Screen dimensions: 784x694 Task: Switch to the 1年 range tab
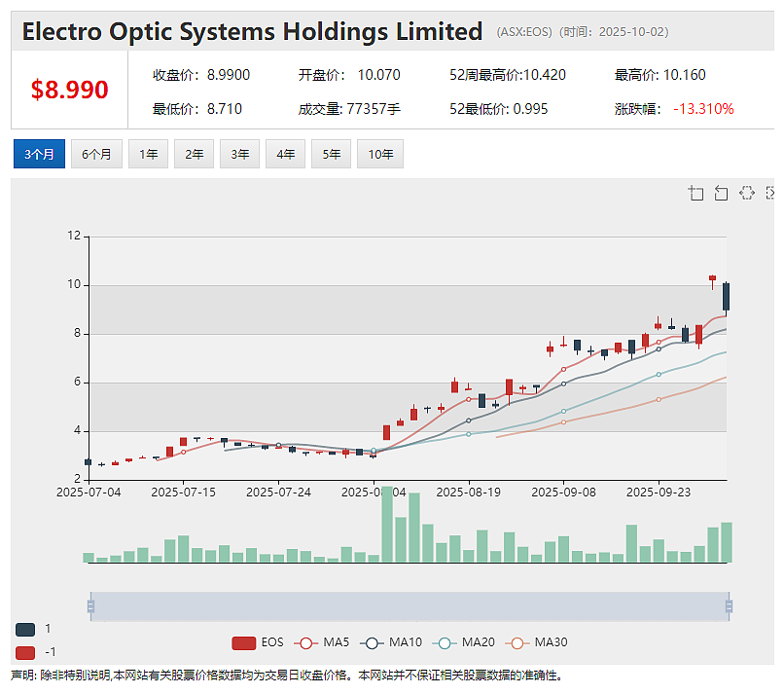(x=148, y=154)
